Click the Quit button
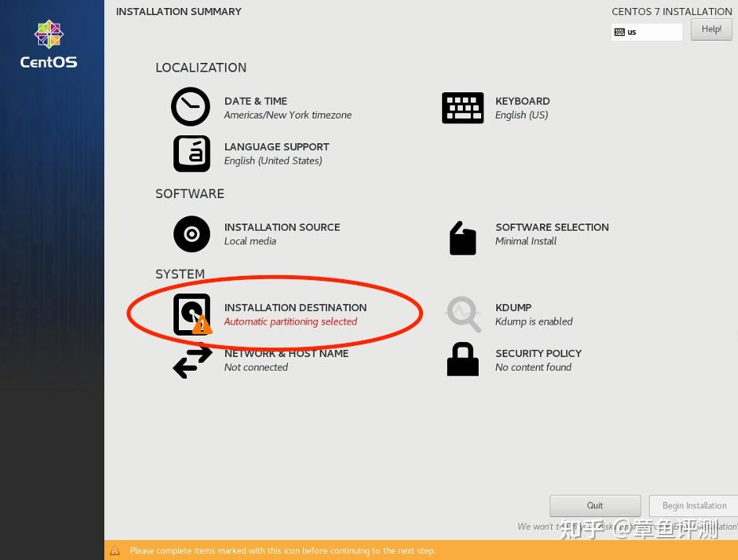Image resolution: width=738 pixels, height=560 pixels. (x=595, y=505)
